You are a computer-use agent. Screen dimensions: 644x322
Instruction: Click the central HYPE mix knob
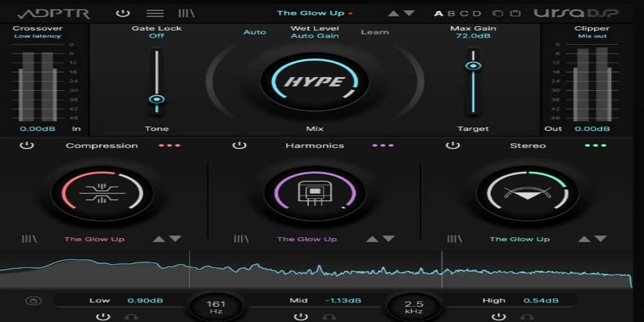314,82
